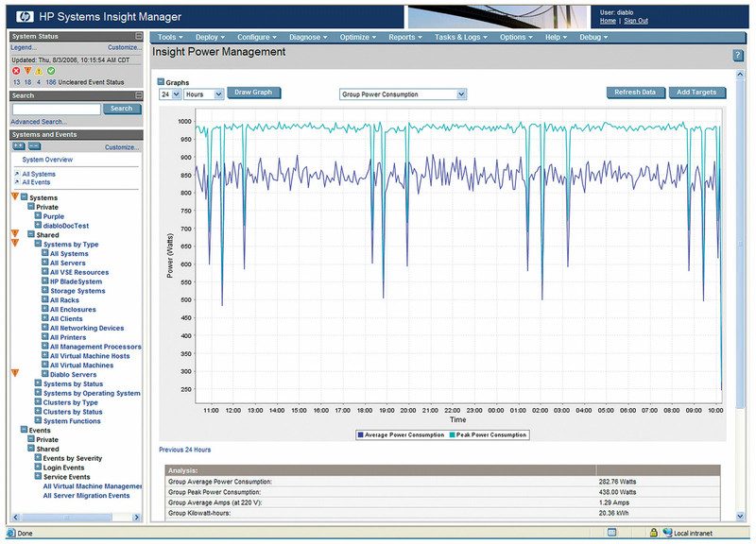Collapse all tree branches with the -- icon
756x544 pixels.
[34, 144]
